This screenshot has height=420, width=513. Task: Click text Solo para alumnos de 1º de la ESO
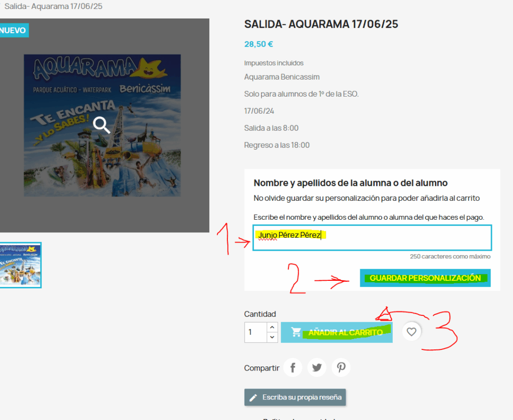tap(301, 94)
